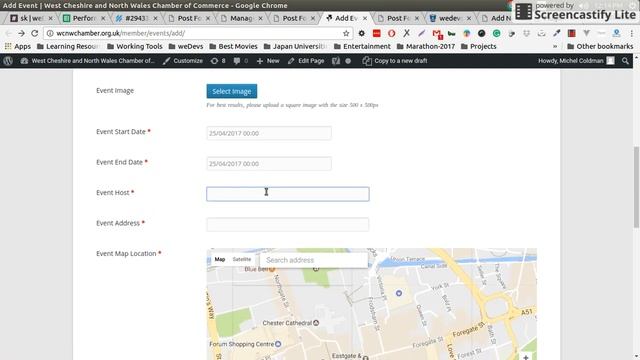The image size is (640, 360).
Task: Open the Projects bookmark folder
Action: (x=479, y=47)
